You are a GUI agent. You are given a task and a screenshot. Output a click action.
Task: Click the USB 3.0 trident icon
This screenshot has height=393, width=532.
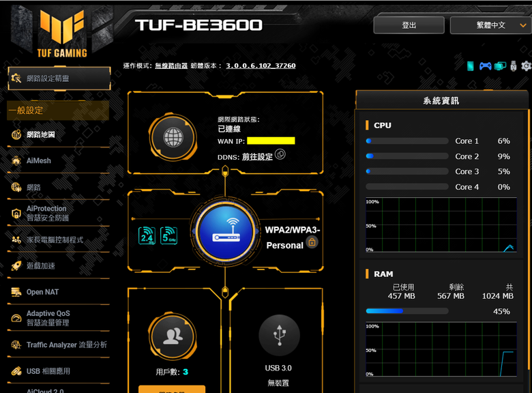(x=279, y=335)
